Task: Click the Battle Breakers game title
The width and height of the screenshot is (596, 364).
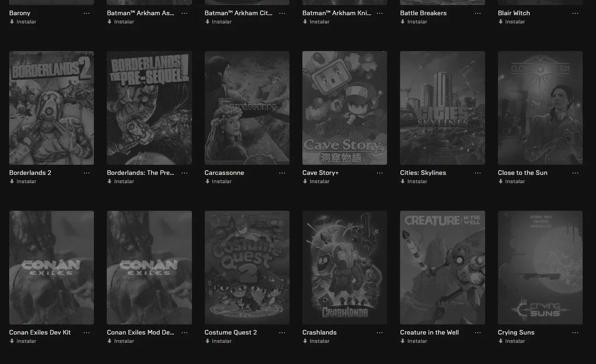Action: [423, 13]
